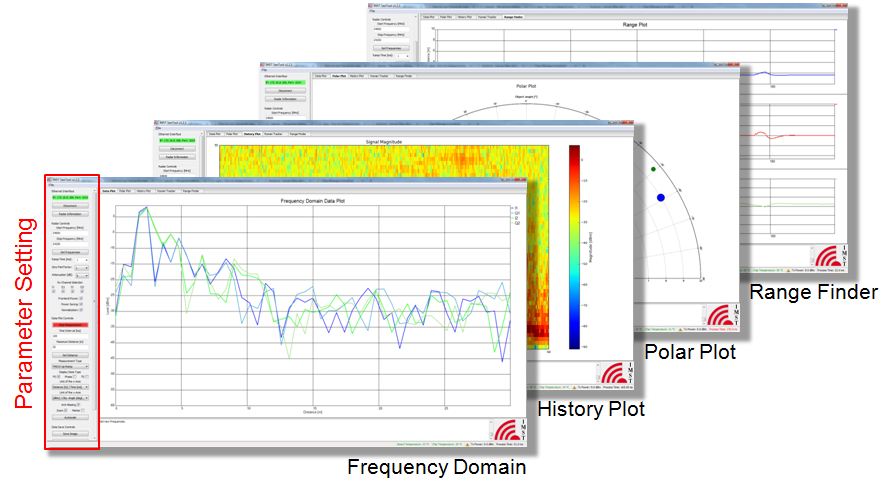Toggle the Frontend Power checkbox
Screen dimensions: 884x484
[x=81, y=298]
